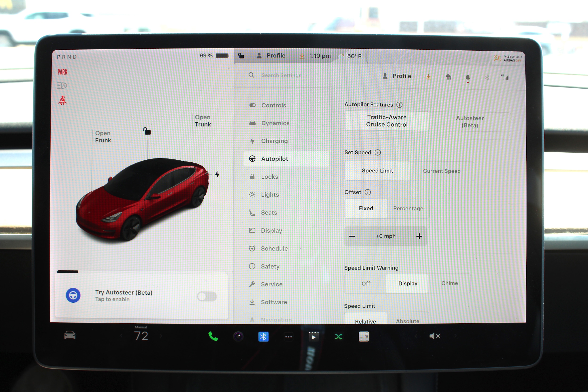This screenshot has width=588, height=392.
Task: Choose Current Speed for Set Speed
Action: coord(441,171)
